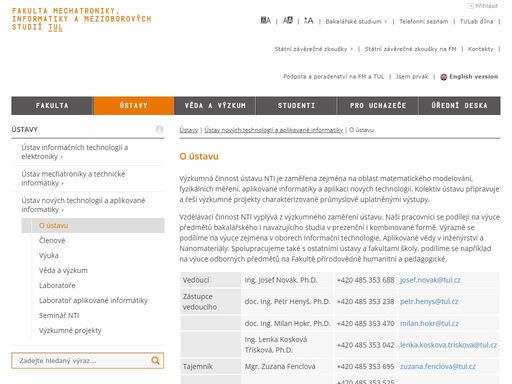512x384 pixels.
Task: Click name Mgr. Zuzana Fenclová
Action: pos(280,366)
